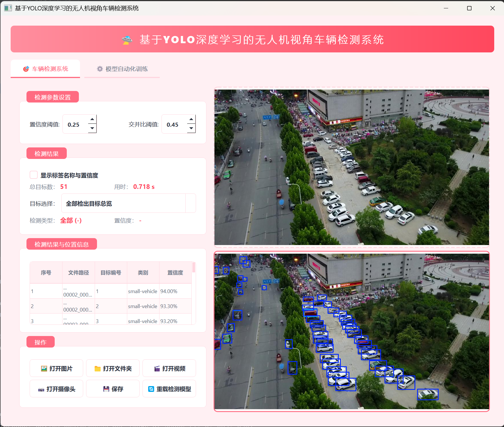Screen dimensions: 504x427
Task: Click the gear icon on 模型自动化训练 tab
Action: point(100,69)
